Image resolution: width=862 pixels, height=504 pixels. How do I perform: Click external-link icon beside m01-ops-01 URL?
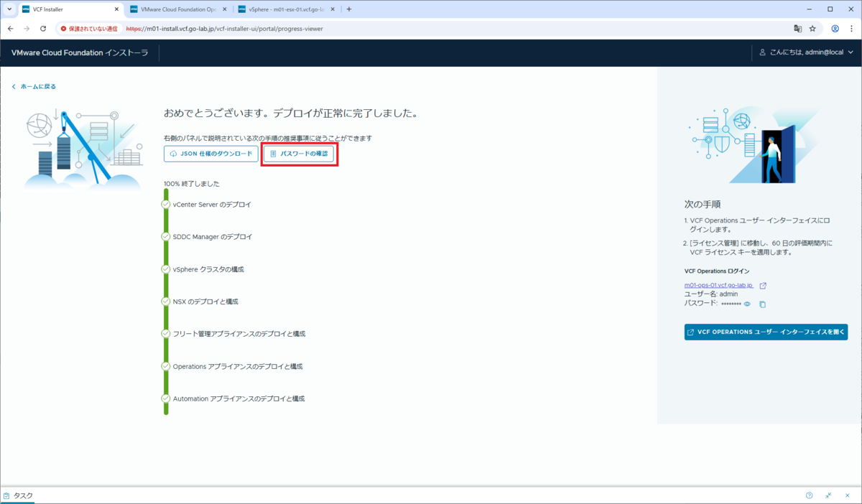pos(763,285)
